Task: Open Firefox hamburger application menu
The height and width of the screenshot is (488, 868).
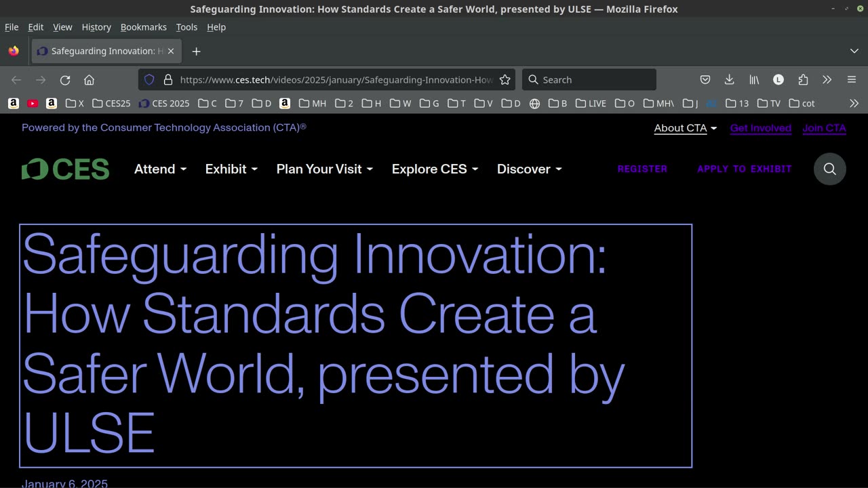Action: (852, 80)
